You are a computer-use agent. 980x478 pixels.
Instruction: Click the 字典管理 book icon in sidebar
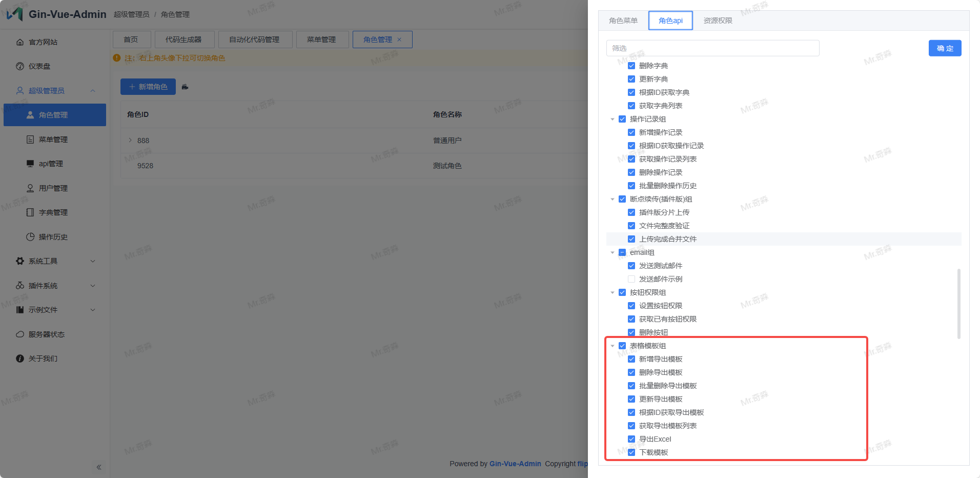pyautogui.click(x=30, y=212)
